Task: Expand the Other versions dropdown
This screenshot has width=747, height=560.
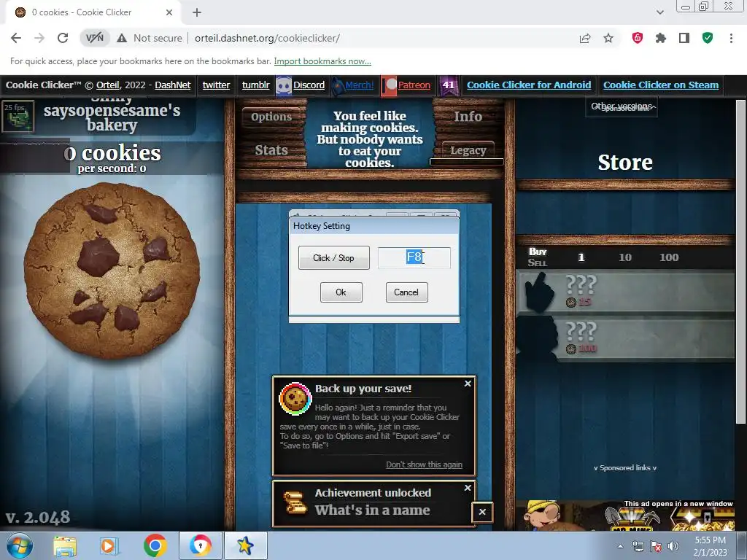Action: (622, 106)
